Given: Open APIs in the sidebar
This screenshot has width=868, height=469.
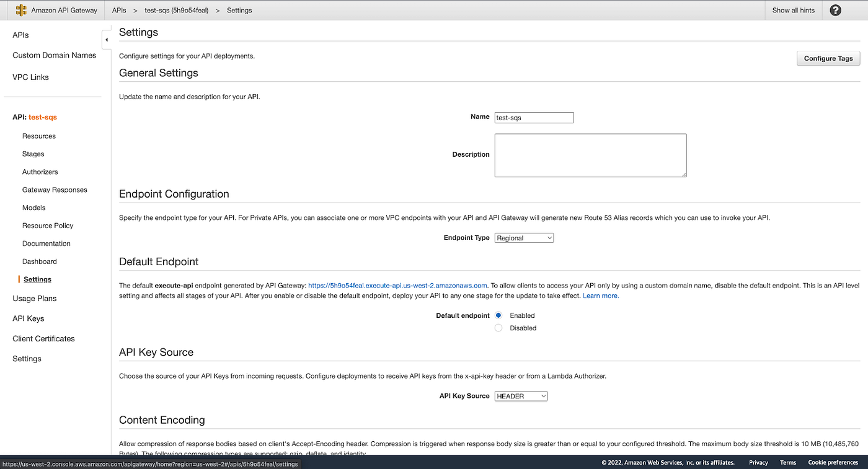Looking at the screenshot, I should [x=20, y=35].
